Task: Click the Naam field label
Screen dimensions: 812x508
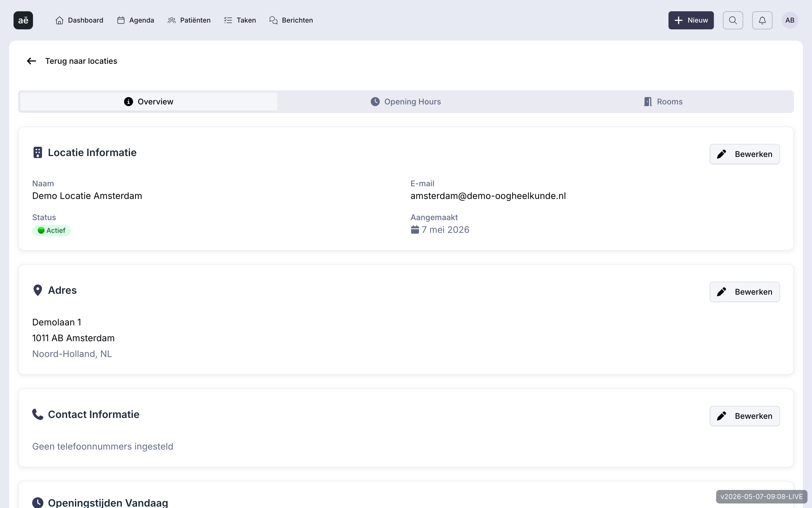Action: coord(43,183)
